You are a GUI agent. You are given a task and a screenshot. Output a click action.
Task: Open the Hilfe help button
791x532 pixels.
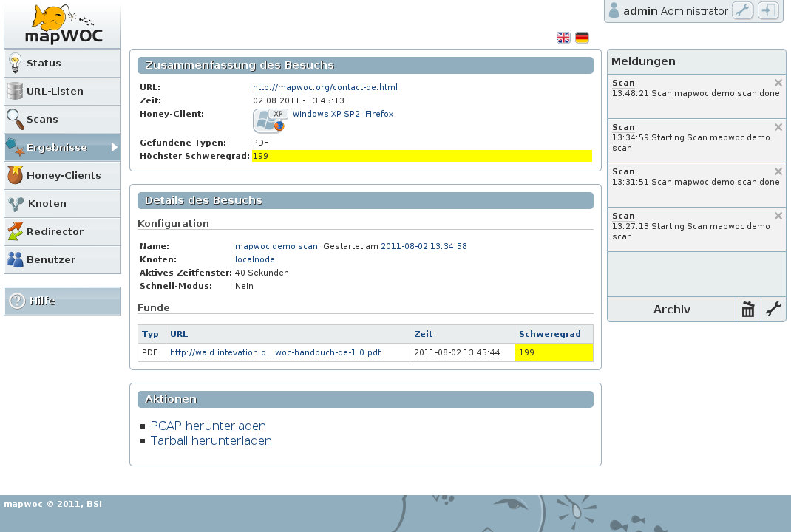click(63, 301)
